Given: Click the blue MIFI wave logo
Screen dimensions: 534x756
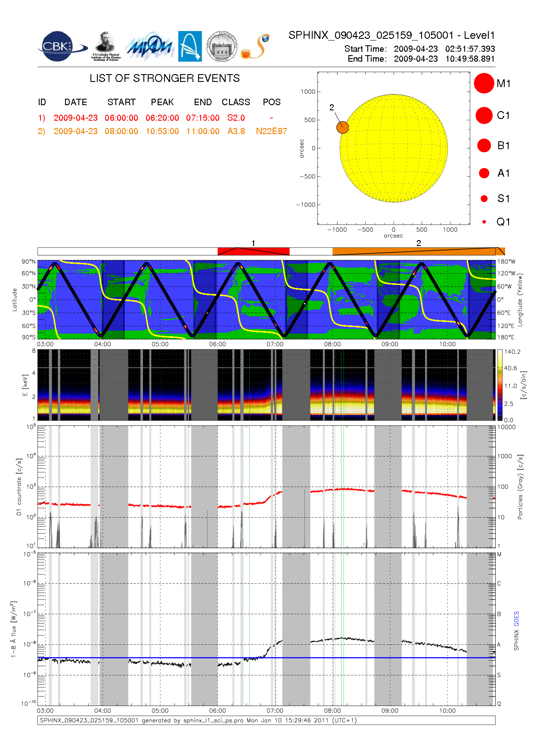Looking at the screenshot, I should pos(149,47).
